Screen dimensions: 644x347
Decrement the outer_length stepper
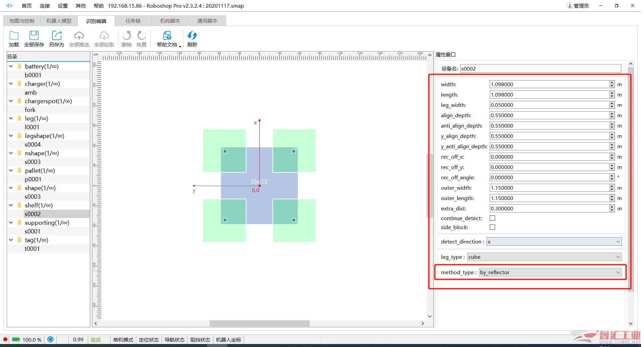pos(612,200)
